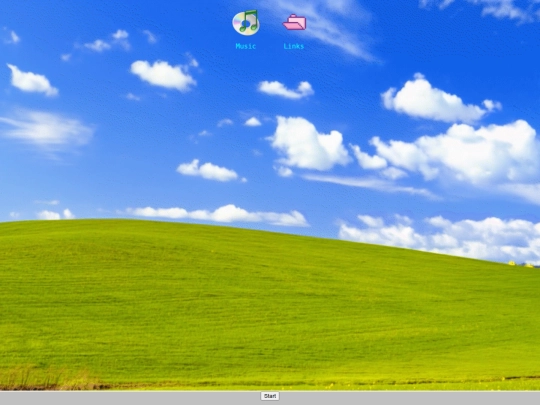Select the 'Music' icon label text

[246, 46]
